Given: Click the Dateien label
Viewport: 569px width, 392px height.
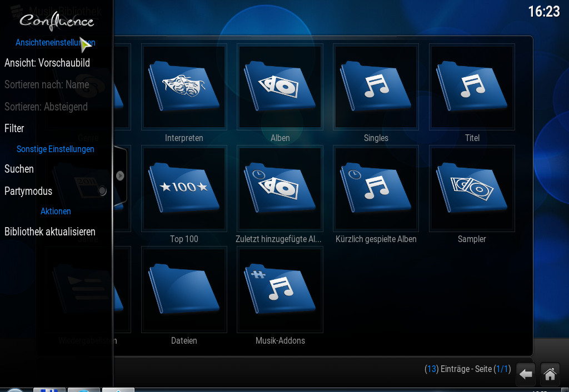Looking at the screenshot, I should click(184, 340).
